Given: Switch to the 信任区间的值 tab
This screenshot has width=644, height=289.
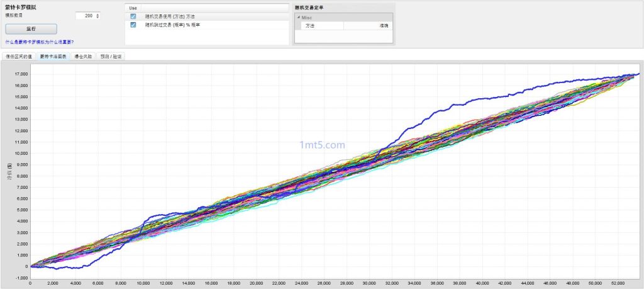Looking at the screenshot, I should (18, 56).
